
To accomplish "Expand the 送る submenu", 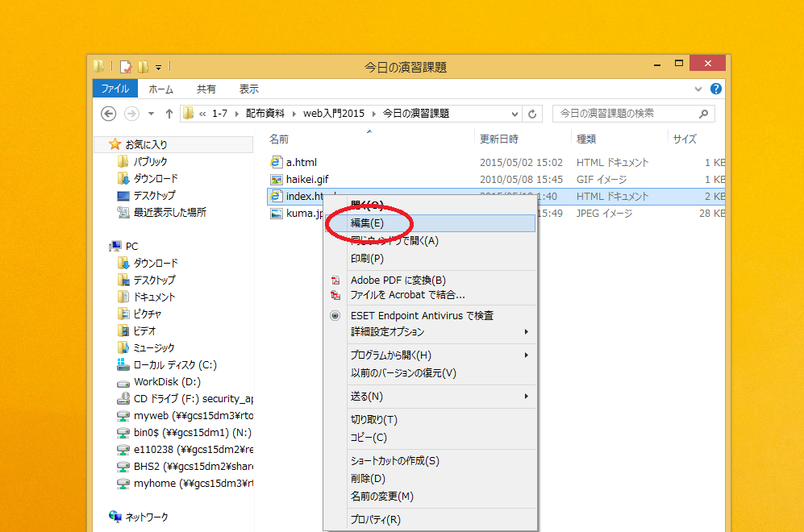I will [x=527, y=397].
